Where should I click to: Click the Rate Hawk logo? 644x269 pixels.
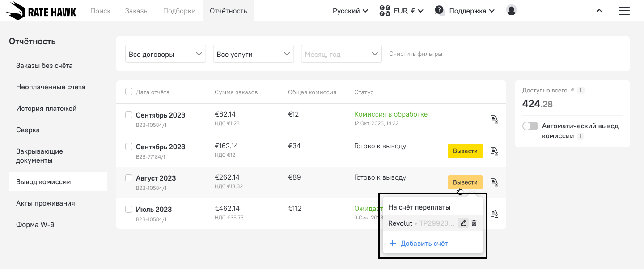41,11
